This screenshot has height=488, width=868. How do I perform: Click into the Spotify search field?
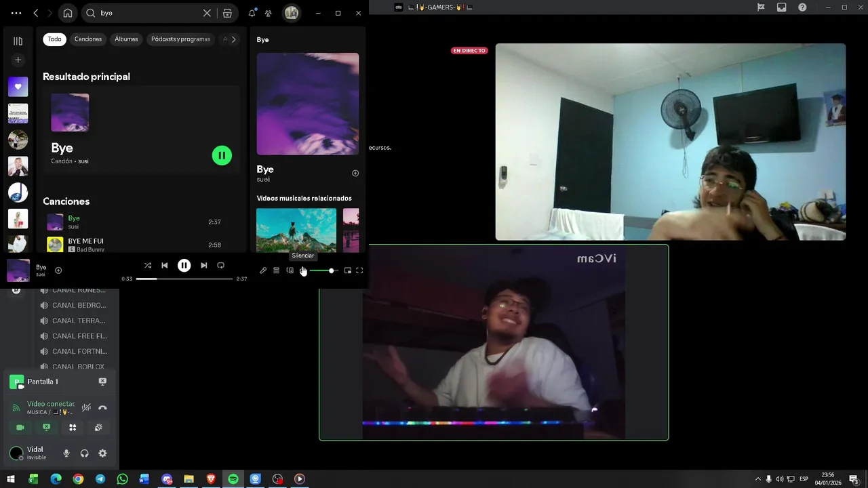pos(148,13)
